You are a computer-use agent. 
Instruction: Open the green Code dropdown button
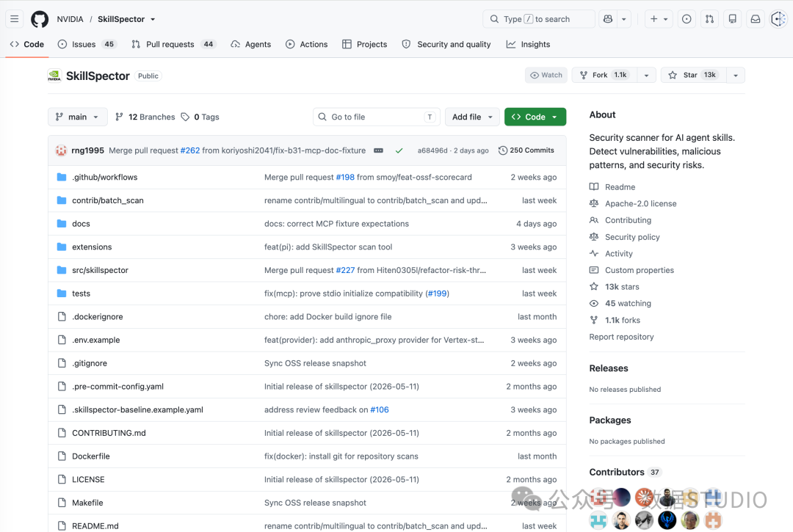(535, 117)
